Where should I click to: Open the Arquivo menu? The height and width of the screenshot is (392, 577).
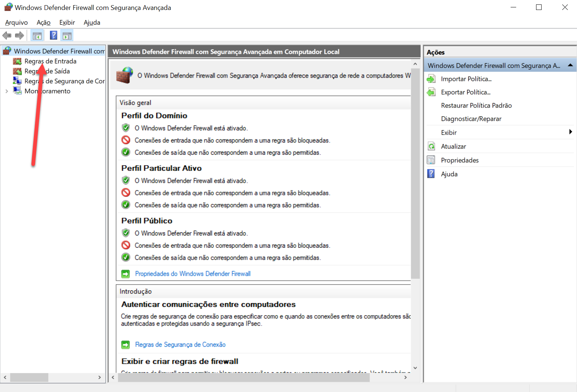pos(16,22)
